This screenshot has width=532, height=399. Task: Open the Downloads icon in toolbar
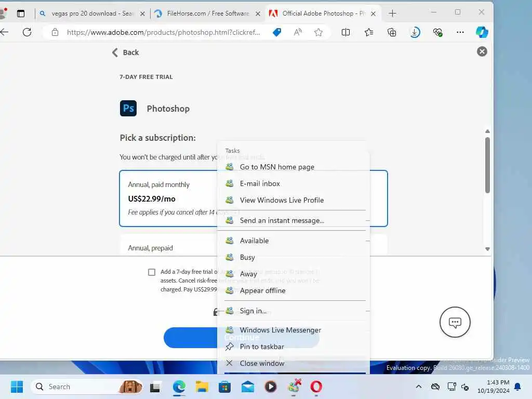pyautogui.click(x=415, y=32)
